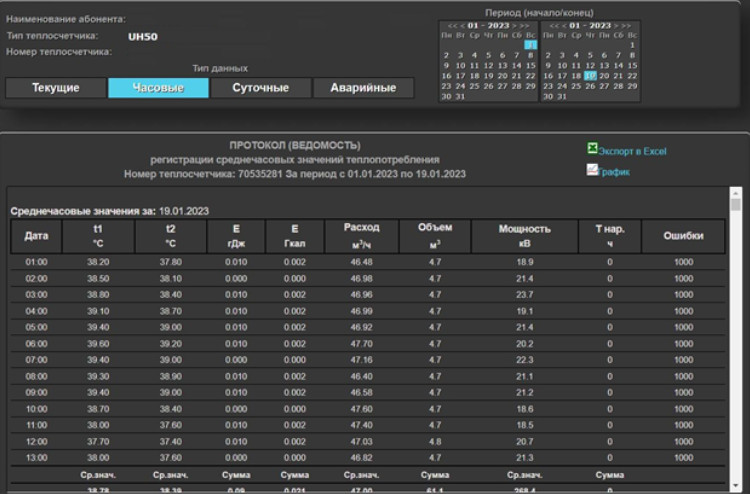Go to previous month in start calendar

click(x=463, y=26)
